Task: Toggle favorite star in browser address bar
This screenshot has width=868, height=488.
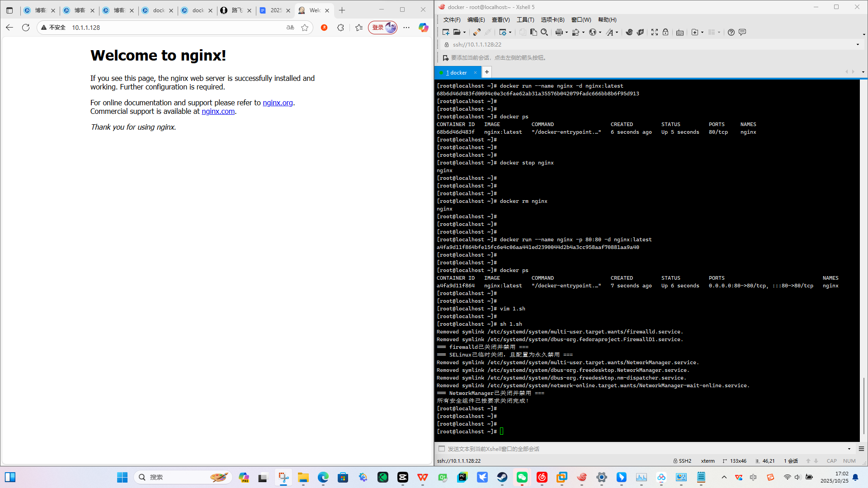Action: point(305,28)
